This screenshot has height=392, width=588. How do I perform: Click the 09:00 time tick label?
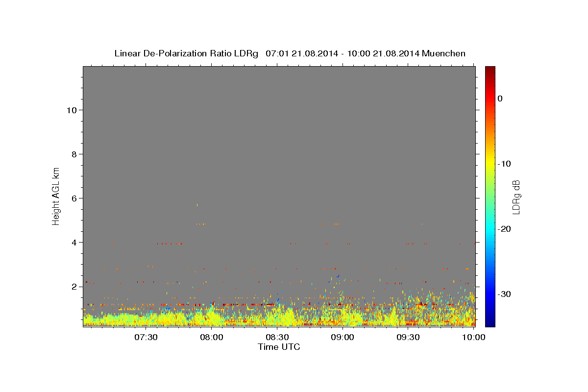[x=343, y=337]
